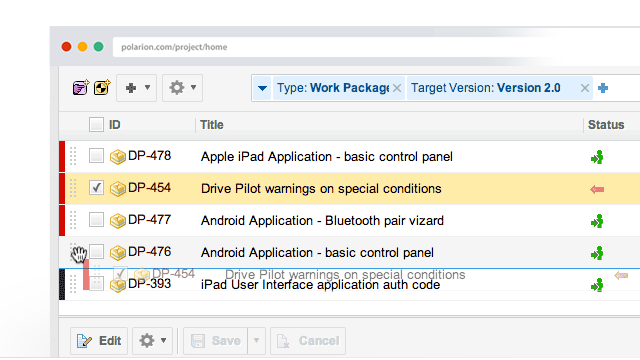Click the Edit button
This screenshot has height=360, width=640.
(99, 341)
